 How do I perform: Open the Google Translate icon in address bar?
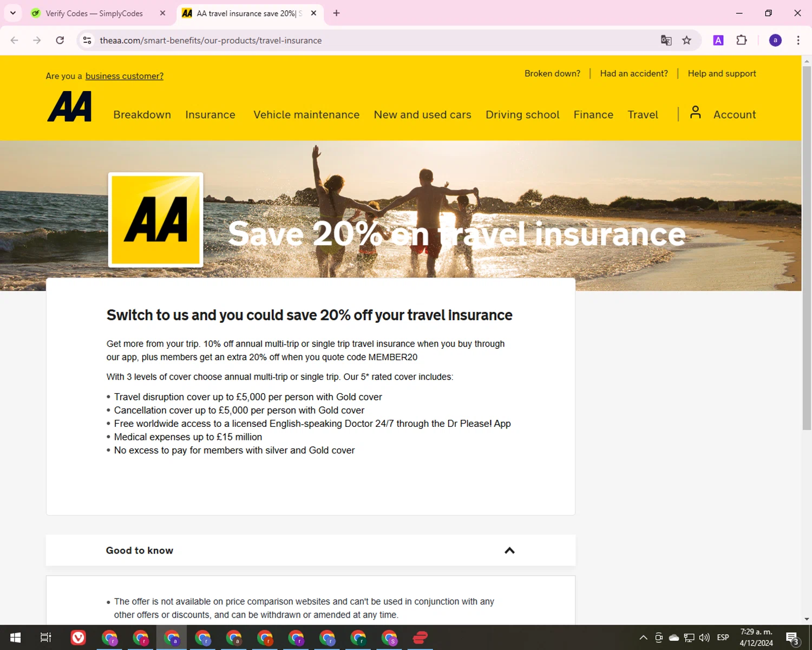[x=666, y=41]
